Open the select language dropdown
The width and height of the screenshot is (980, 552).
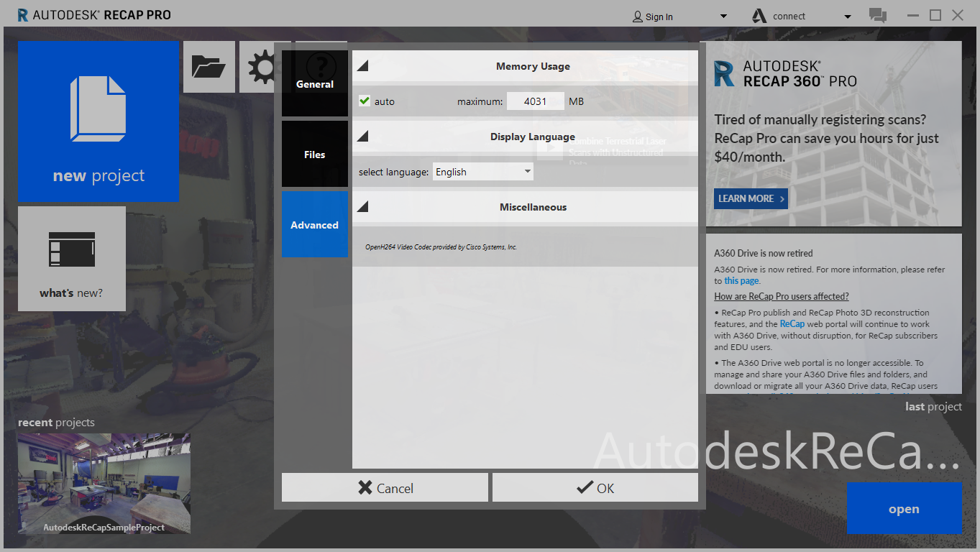(x=483, y=172)
